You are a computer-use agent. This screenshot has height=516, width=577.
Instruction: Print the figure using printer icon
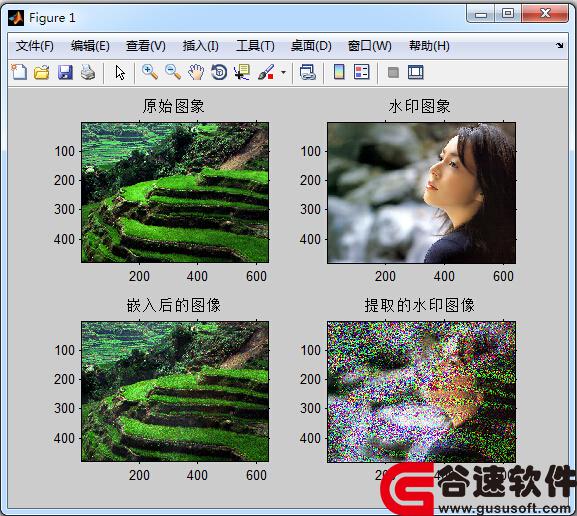pyautogui.click(x=88, y=72)
